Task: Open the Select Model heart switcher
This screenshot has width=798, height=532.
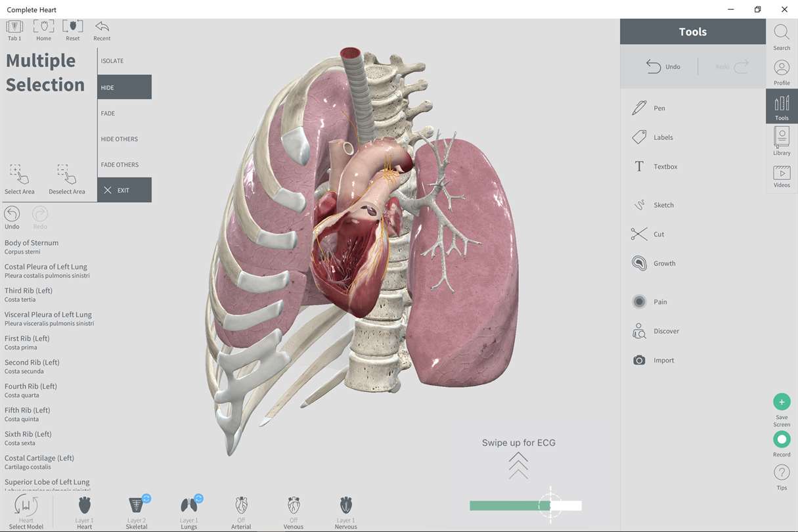Action: pyautogui.click(x=26, y=513)
